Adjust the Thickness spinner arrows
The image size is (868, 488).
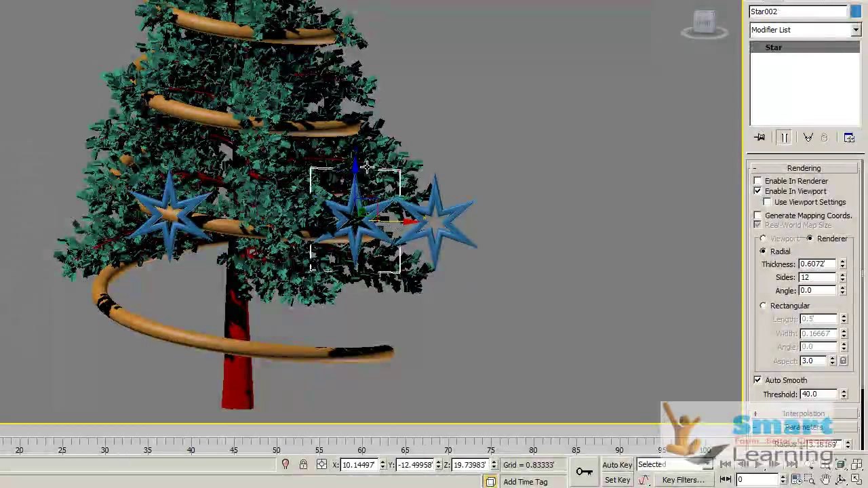[x=843, y=264]
